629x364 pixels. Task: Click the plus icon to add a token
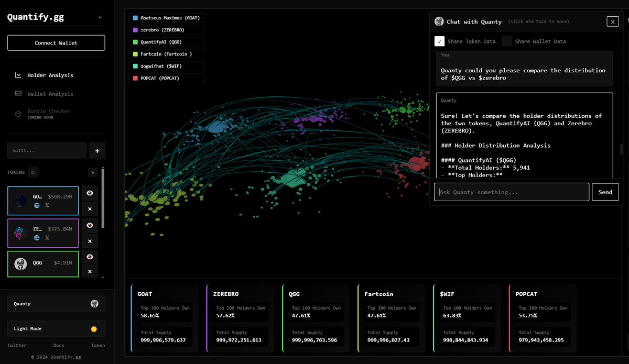click(97, 150)
